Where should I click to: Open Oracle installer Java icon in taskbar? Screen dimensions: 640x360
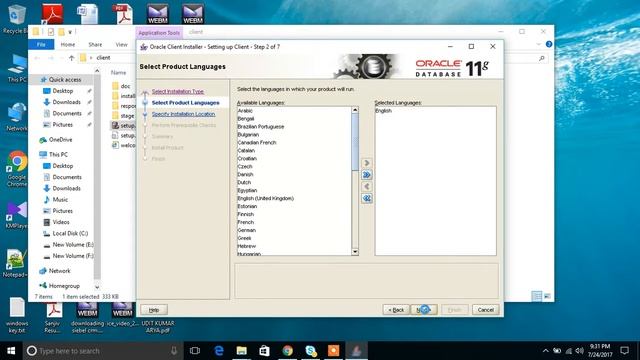[x=356, y=351]
